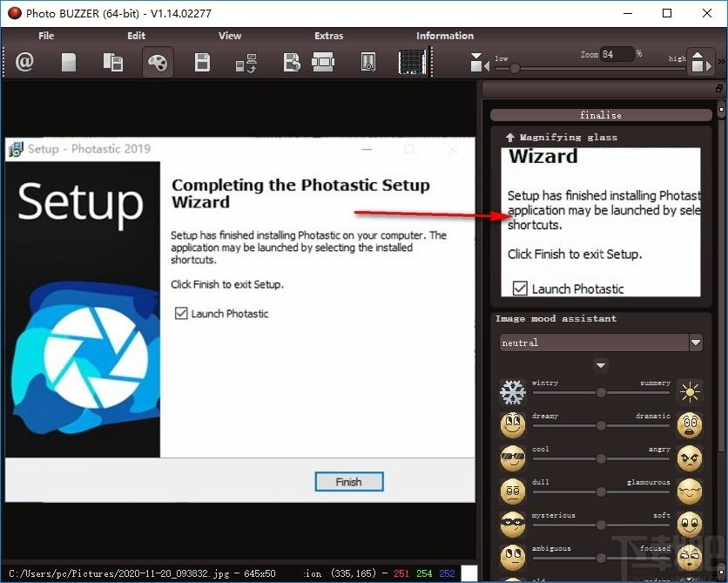Click the blank new page toolbar icon

69,62
